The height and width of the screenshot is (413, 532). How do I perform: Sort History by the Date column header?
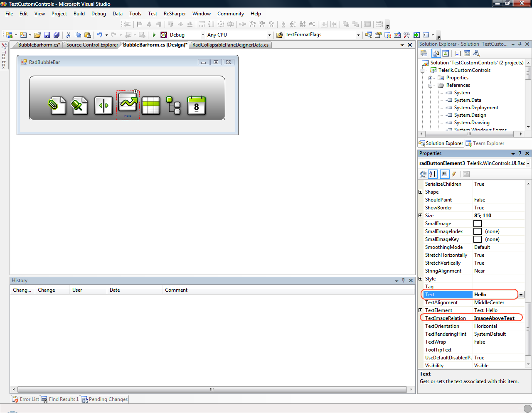click(x=134, y=290)
